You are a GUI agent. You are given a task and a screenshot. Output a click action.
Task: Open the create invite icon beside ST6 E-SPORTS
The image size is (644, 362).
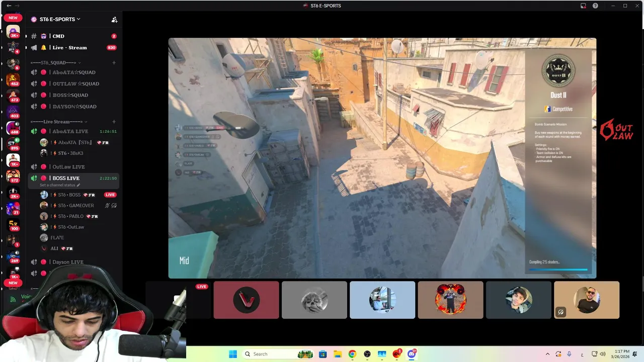click(x=114, y=20)
